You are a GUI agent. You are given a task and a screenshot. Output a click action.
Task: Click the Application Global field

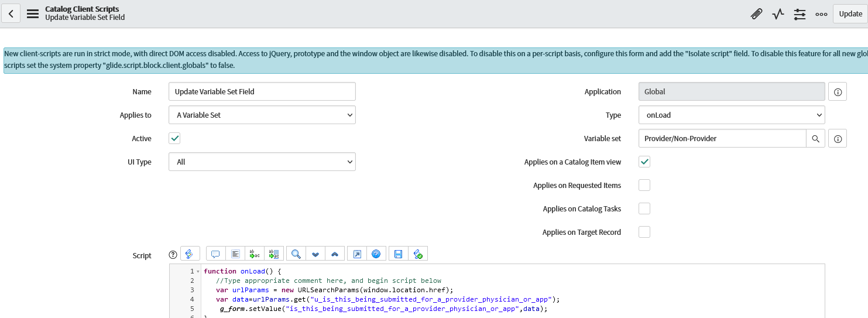(732, 91)
